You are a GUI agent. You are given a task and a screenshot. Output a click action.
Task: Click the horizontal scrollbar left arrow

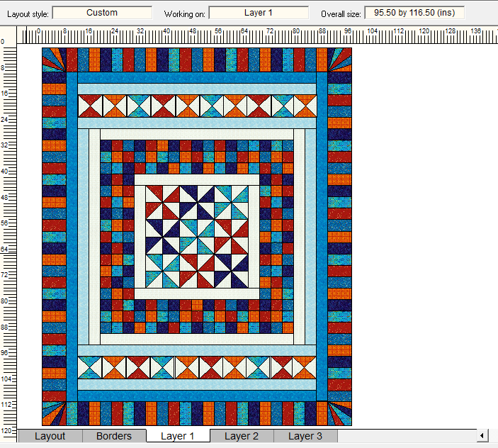click(x=483, y=435)
